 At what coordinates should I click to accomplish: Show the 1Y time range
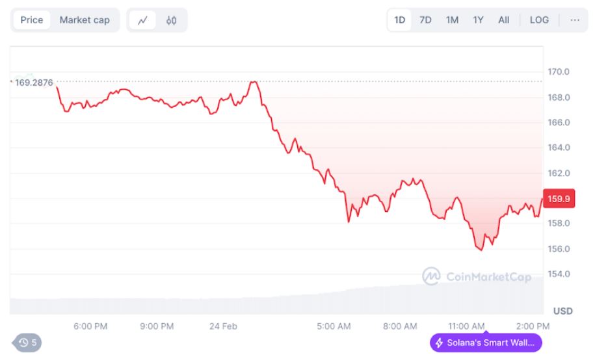(x=478, y=20)
